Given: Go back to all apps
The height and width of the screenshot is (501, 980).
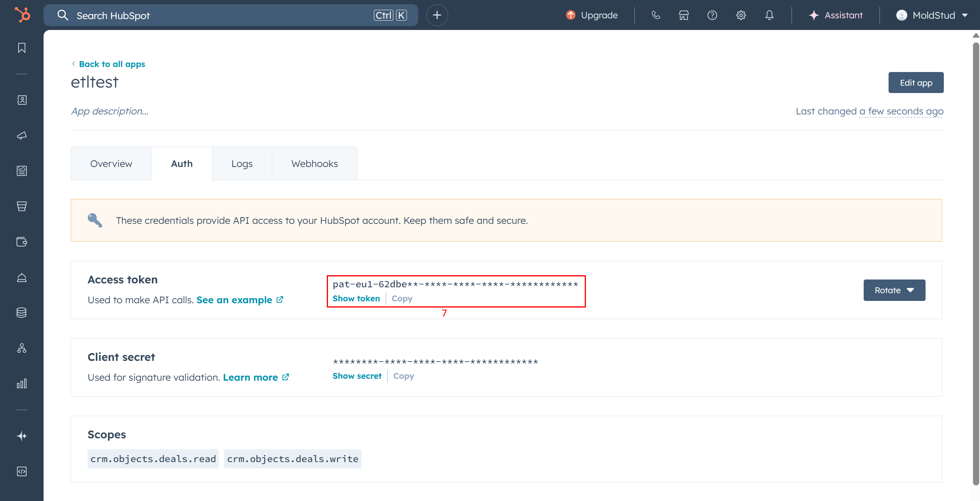Looking at the screenshot, I should (112, 64).
